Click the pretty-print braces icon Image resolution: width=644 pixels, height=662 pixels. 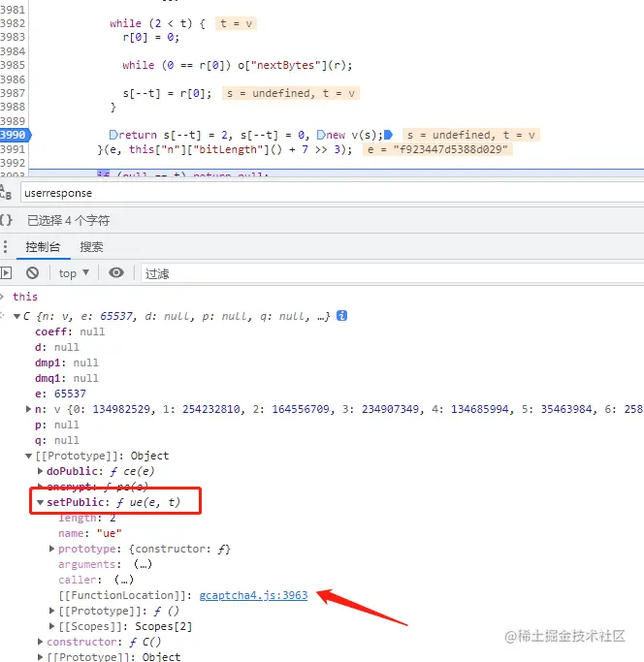click(6, 220)
